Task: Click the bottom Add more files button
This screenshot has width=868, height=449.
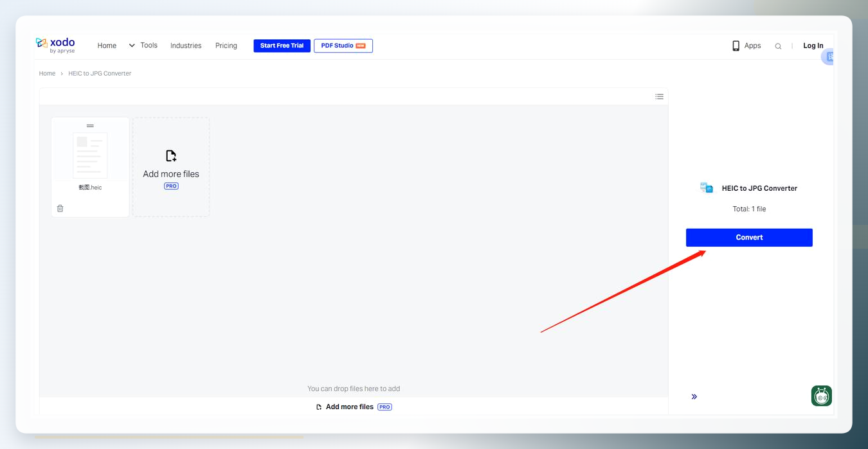Action: pos(354,407)
